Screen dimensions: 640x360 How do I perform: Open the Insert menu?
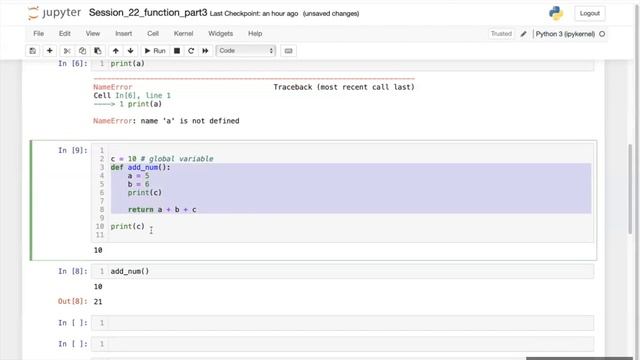[123, 33]
